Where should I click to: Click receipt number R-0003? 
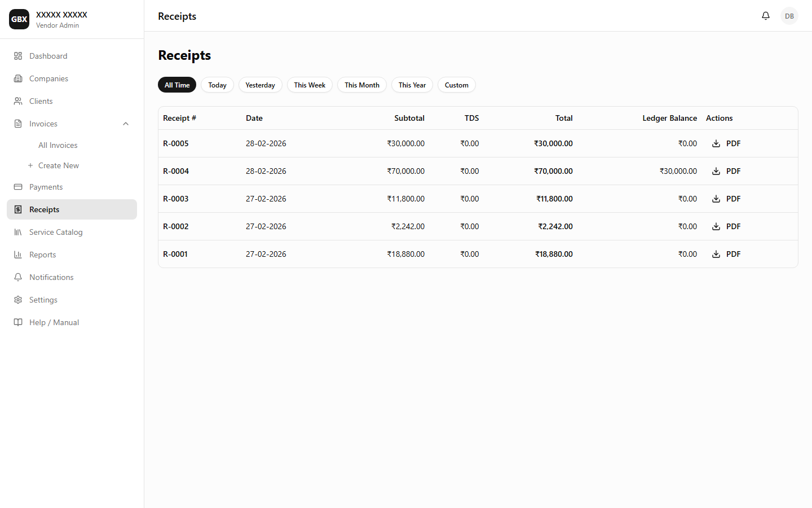tap(176, 199)
